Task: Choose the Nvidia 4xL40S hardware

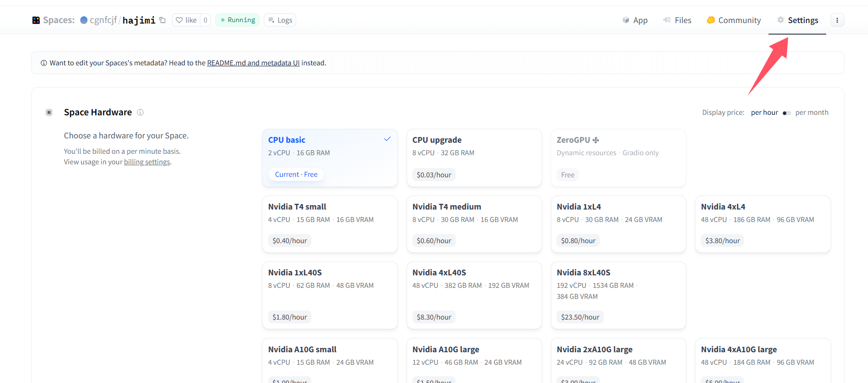Action: (474, 295)
